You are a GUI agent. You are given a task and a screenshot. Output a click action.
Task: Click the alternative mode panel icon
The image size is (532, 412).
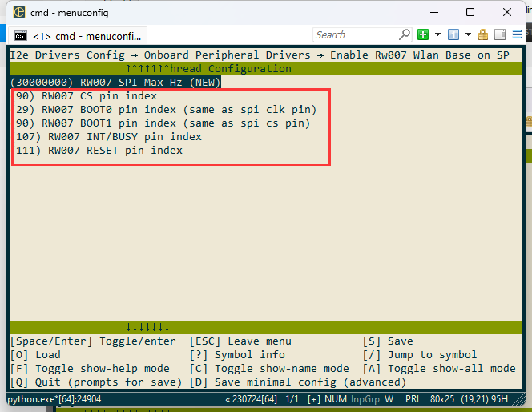point(500,34)
